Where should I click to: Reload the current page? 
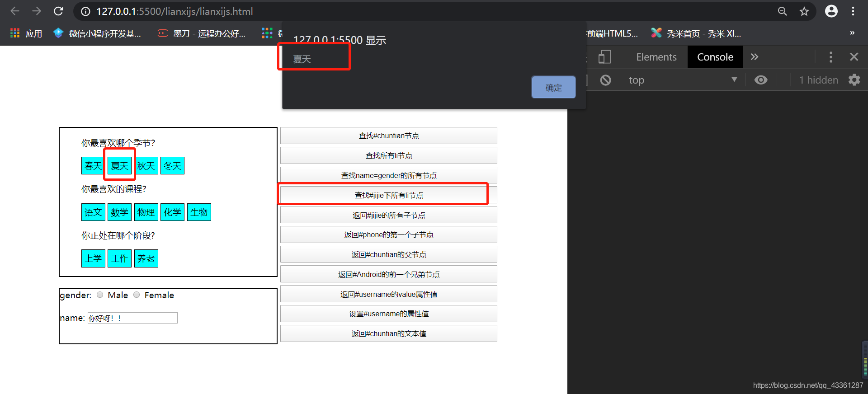pyautogui.click(x=58, y=11)
